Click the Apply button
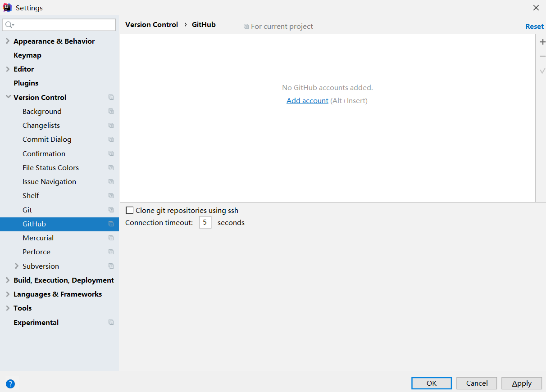546x392 pixels. coord(522,383)
